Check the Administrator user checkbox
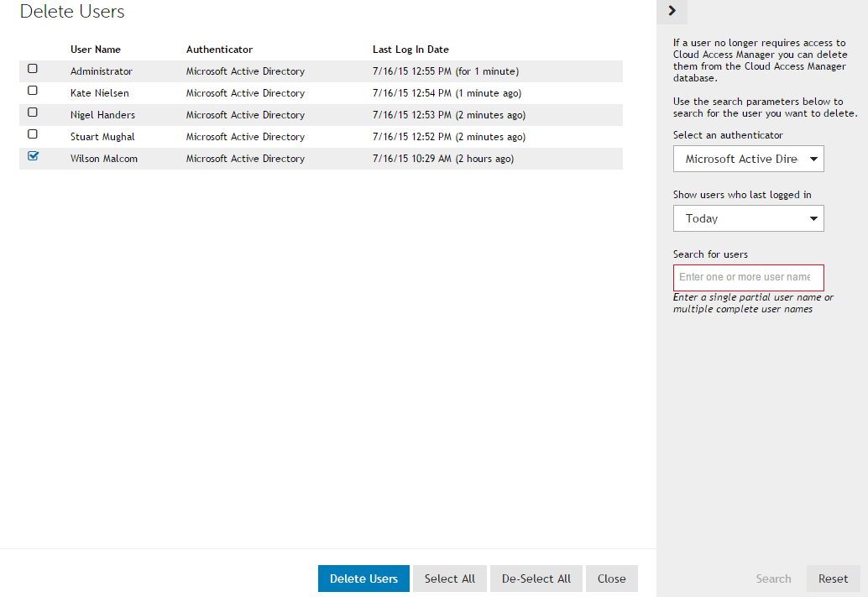The height and width of the screenshot is (597, 868). [x=33, y=69]
